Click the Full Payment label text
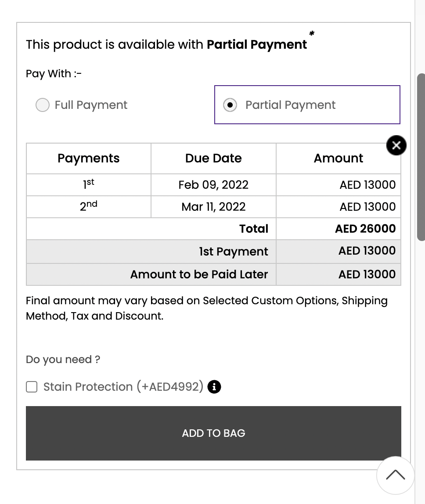 click(x=91, y=105)
